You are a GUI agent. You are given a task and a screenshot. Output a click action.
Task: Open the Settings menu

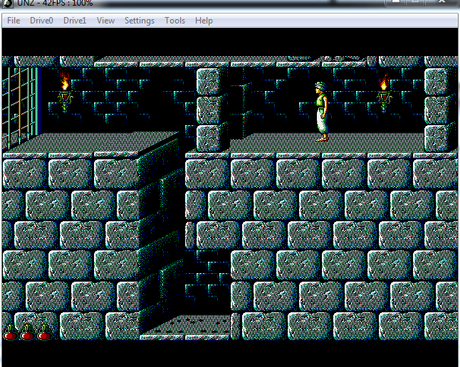139,21
